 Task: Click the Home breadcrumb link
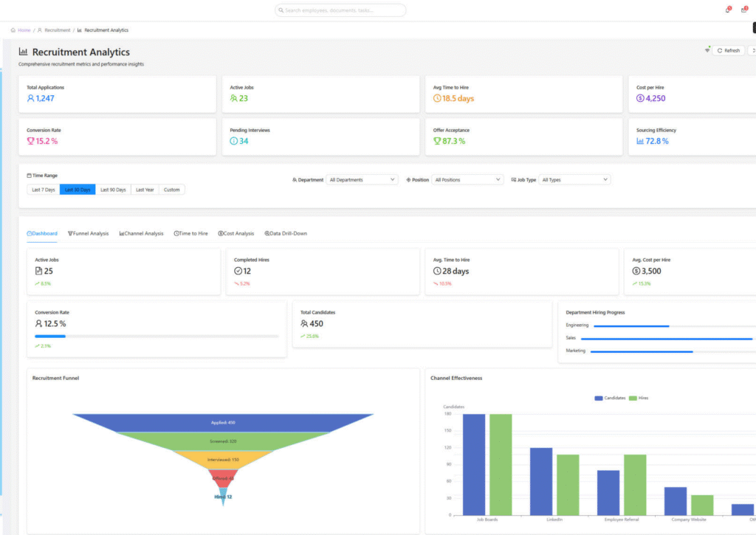21,30
